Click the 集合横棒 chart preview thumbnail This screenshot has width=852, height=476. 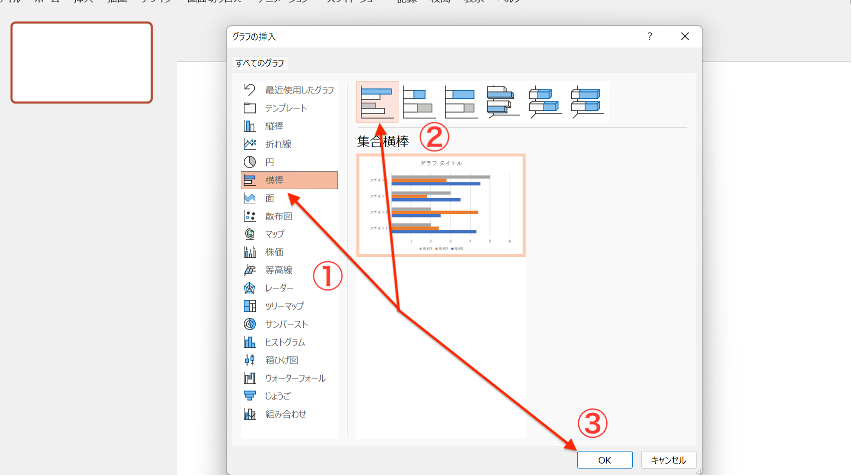pos(441,205)
